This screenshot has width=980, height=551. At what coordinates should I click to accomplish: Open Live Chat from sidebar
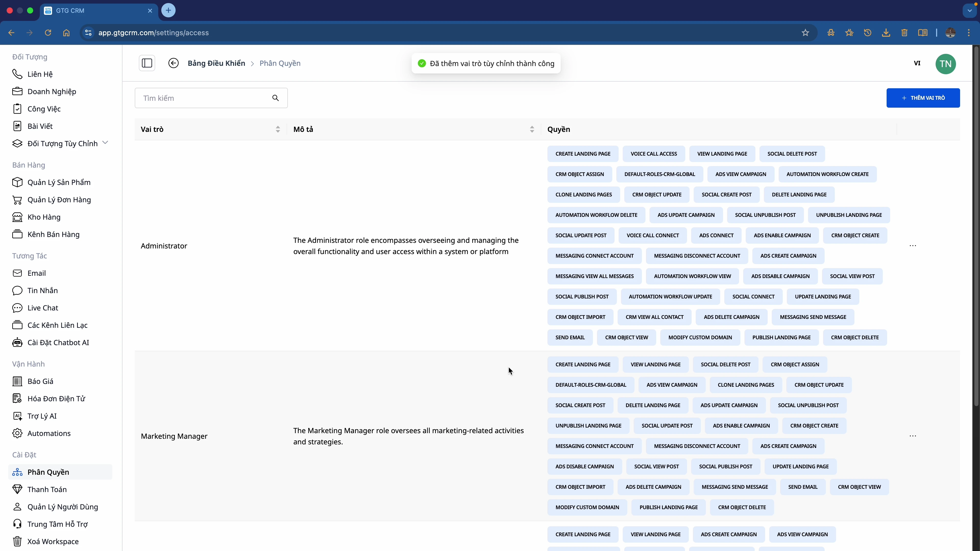(43, 308)
